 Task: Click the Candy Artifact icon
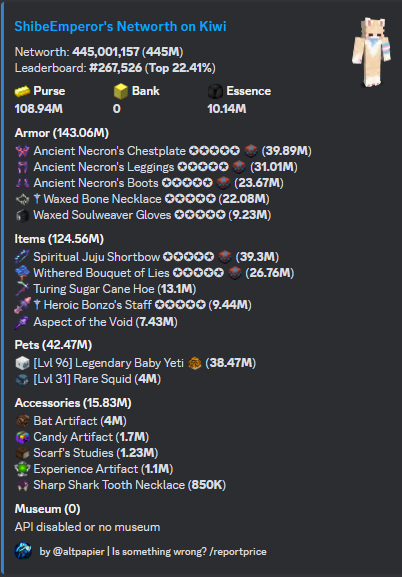coord(22,437)
